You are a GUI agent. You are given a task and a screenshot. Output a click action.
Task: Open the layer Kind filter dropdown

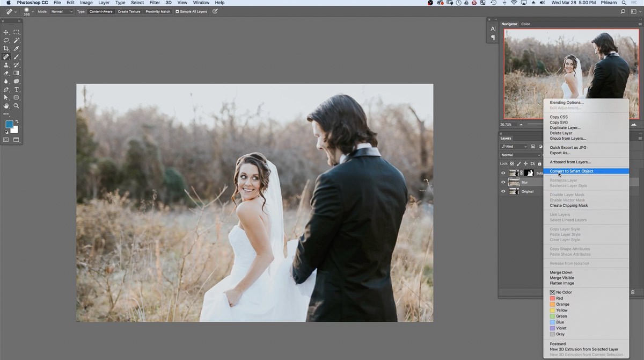click(514, 147)
